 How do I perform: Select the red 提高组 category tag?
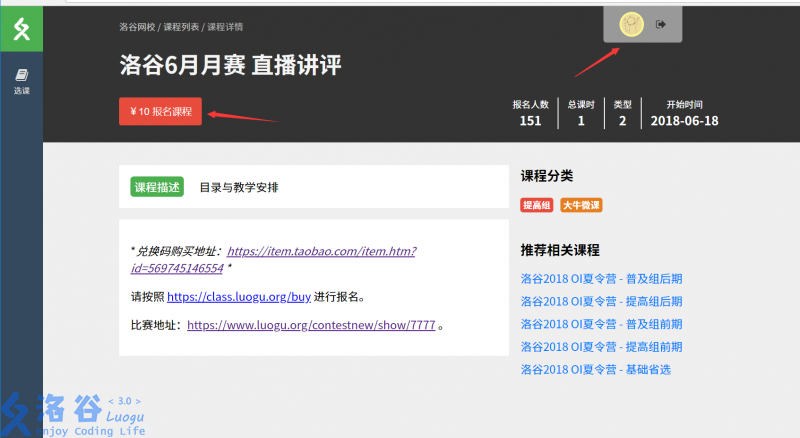pos(537,205)
